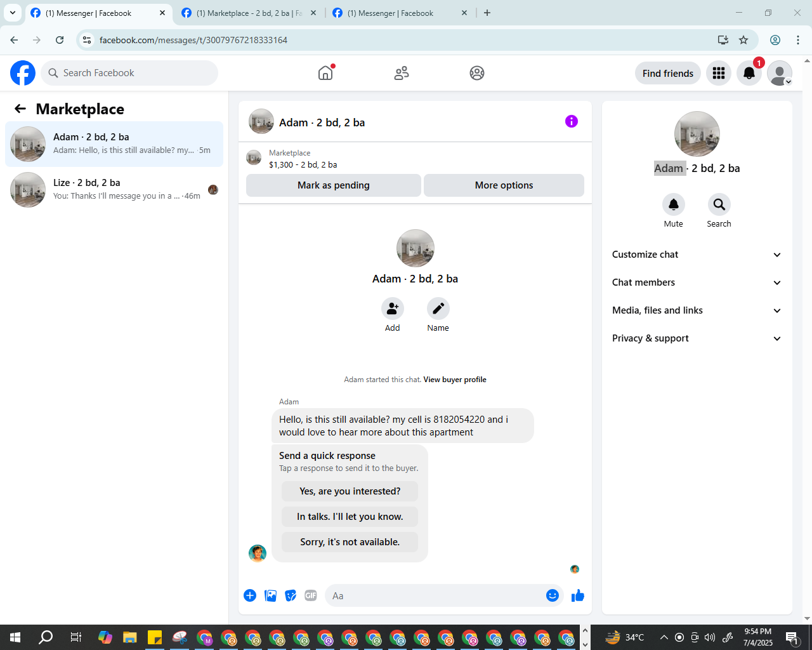812x650 pixels.
Task: Choose a sticker icon
Action: pyautogui.click(x=291, y=595)
